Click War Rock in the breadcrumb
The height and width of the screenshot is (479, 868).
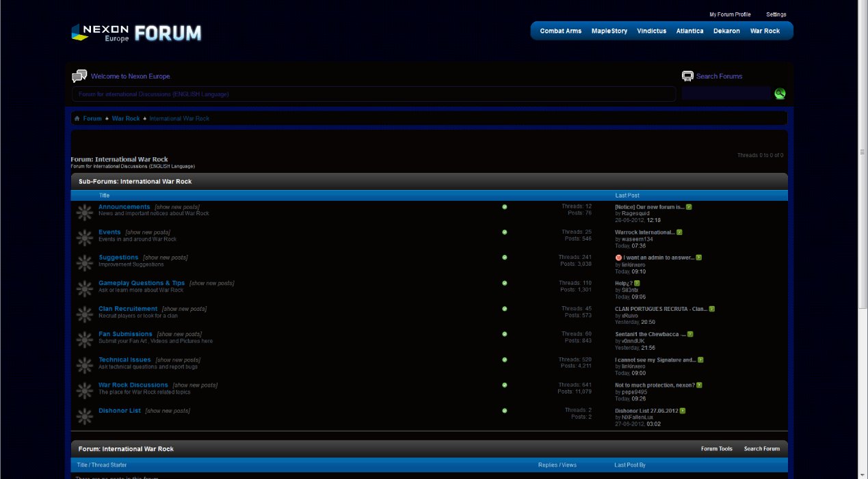tap(126, 119)
